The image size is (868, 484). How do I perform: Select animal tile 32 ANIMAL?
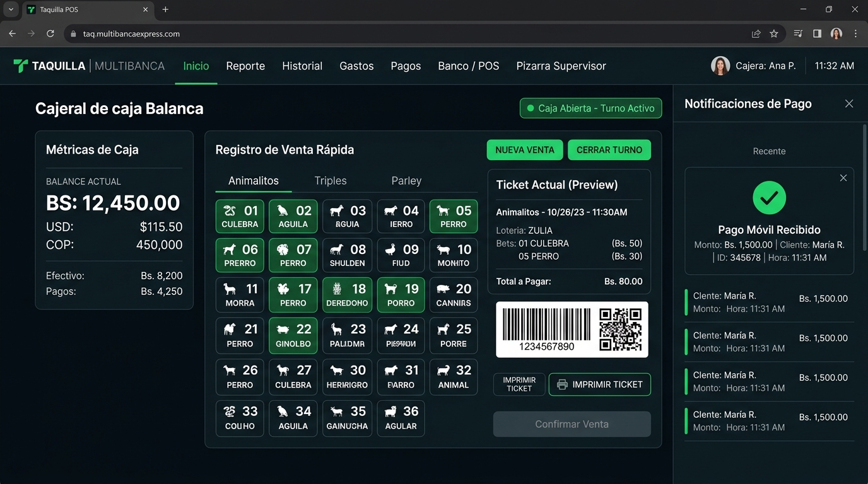454,377
